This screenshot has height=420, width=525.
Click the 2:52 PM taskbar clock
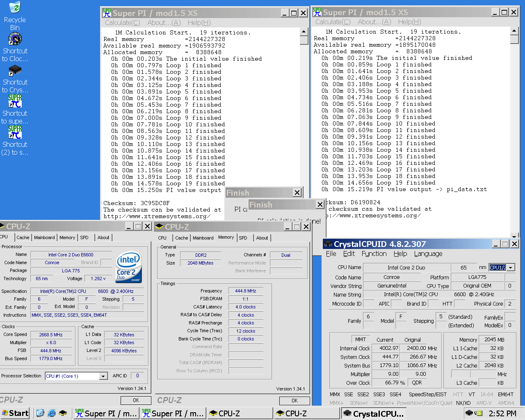pyautogui.click(x=502, y=413)
